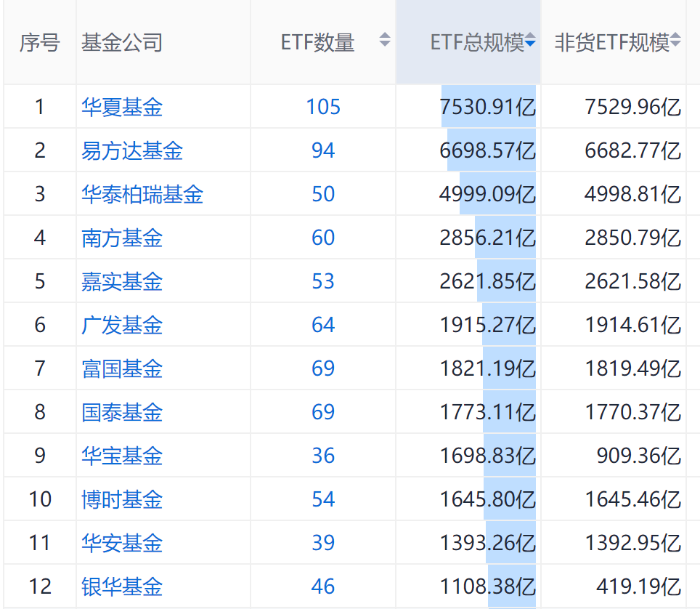Open 博时基金 company link
700x609 pixels.
pyautogui.click(x=122, y=499)
